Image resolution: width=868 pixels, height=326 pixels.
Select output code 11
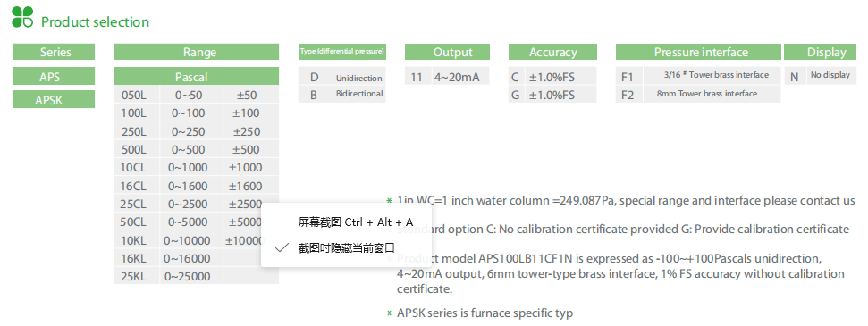point(417,77)
